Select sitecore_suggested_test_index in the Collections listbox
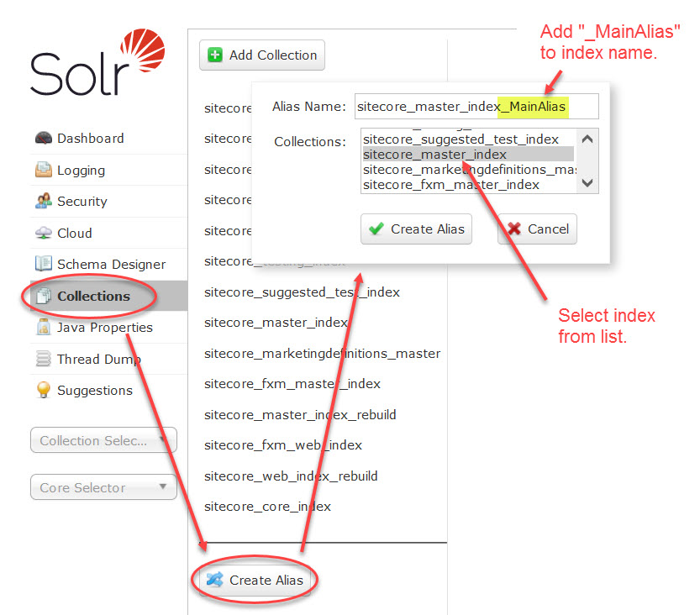The image size is (700, 615). coord(468,139)
